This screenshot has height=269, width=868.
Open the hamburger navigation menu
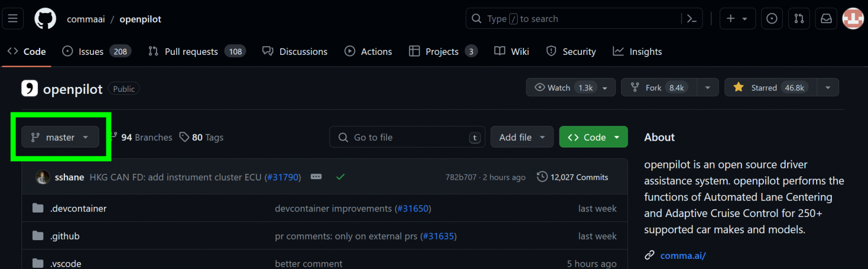point(12,19)
